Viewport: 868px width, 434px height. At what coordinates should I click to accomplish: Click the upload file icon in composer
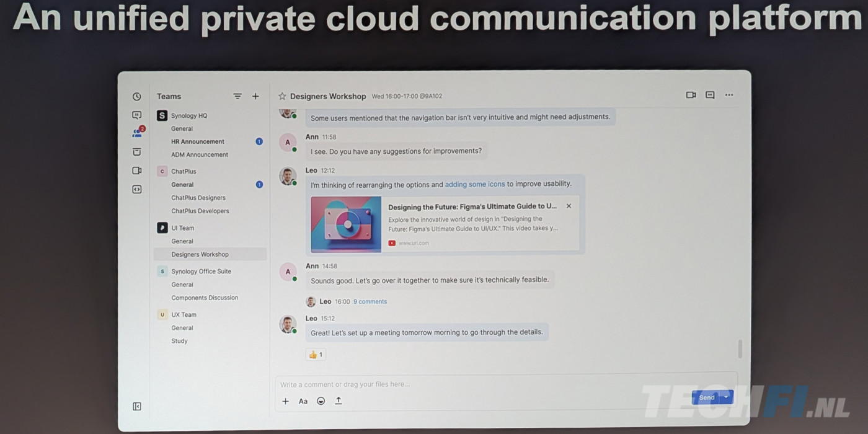[339, 401]
